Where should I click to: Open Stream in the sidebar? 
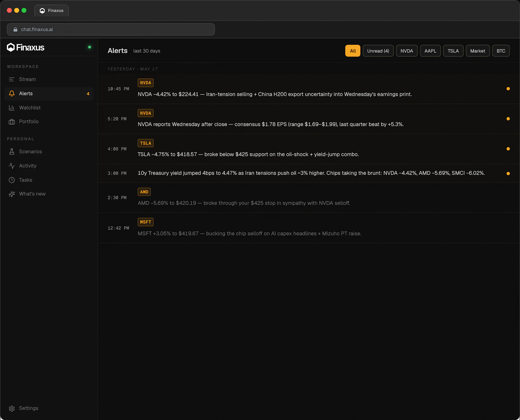pos(49,79)
